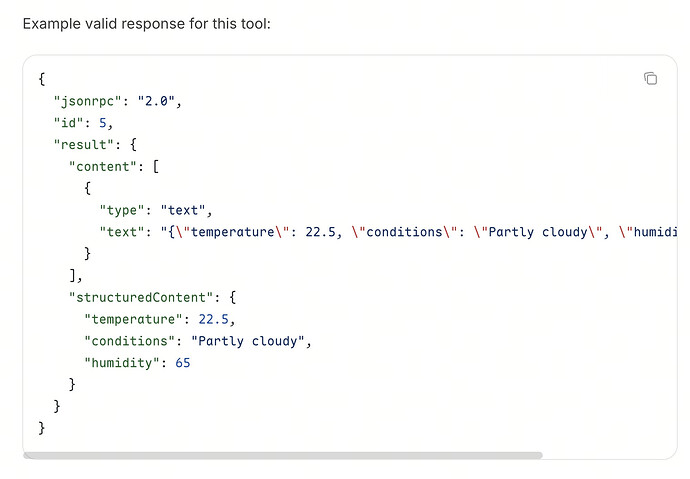Copy the code block with the copy icon
This screenshot has width=690, height=479.
(650, 78)
